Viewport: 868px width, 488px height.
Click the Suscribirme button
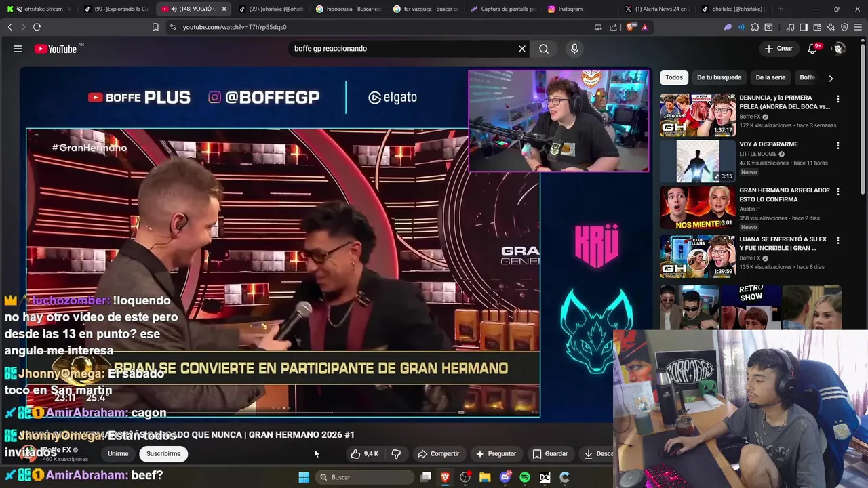click(x=163, y=453)
